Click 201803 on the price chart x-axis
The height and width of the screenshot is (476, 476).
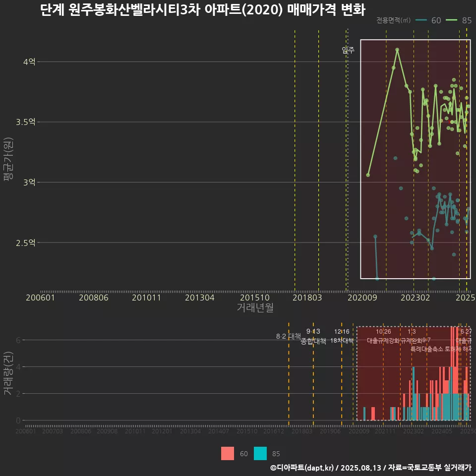pyautogui.click(x=307, y=297)
